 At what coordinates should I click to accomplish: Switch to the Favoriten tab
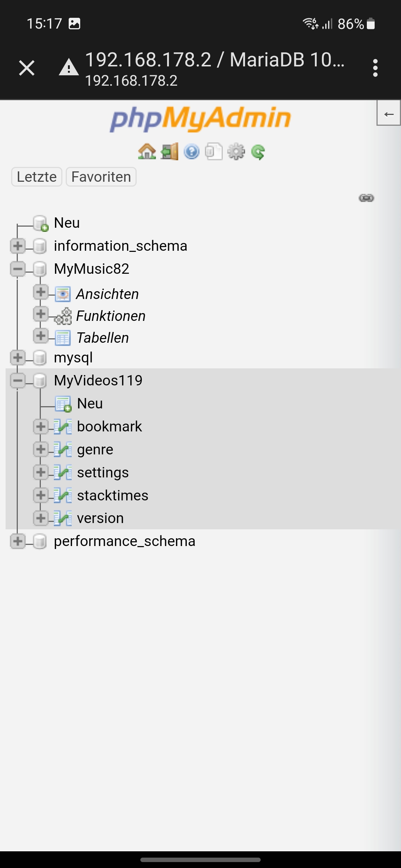click(101, 177)
